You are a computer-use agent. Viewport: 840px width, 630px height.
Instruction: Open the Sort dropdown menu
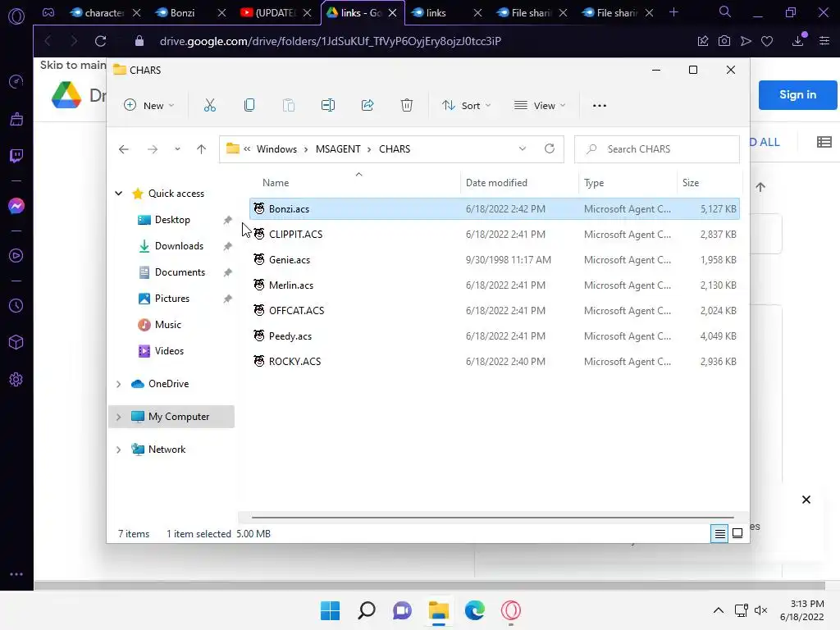tap(466, 106)
